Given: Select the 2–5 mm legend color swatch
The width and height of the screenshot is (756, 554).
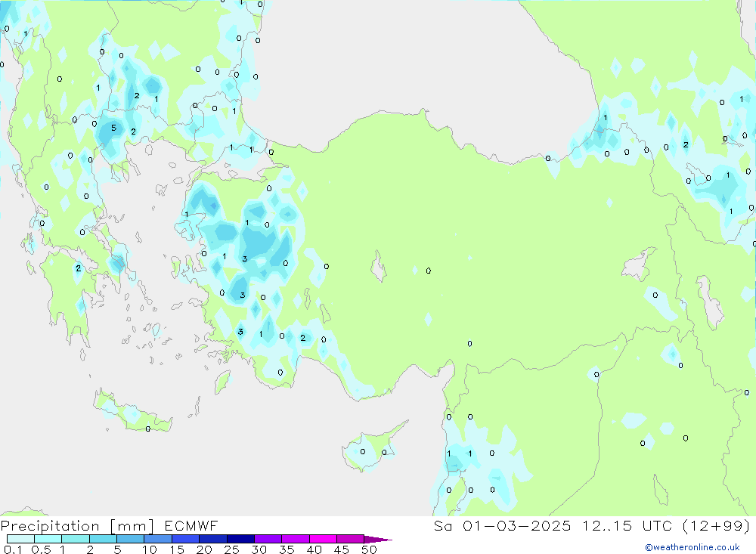Looking at the screenshot, I should click(x=103, y=539).
